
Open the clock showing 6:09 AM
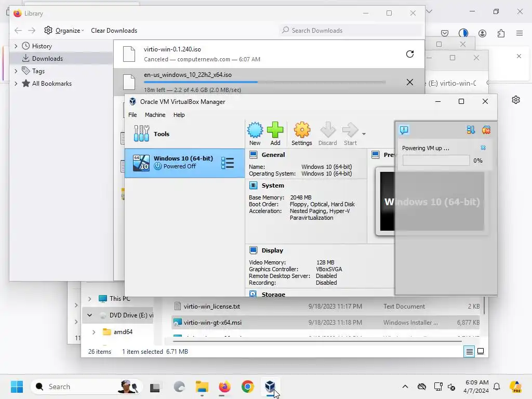click(x=477, y=387)
